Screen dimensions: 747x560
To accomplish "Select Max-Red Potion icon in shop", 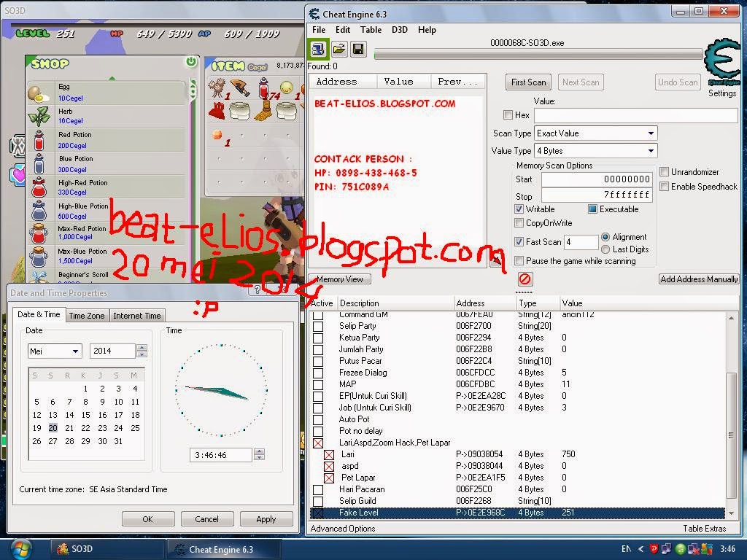I will click(39, 233).
